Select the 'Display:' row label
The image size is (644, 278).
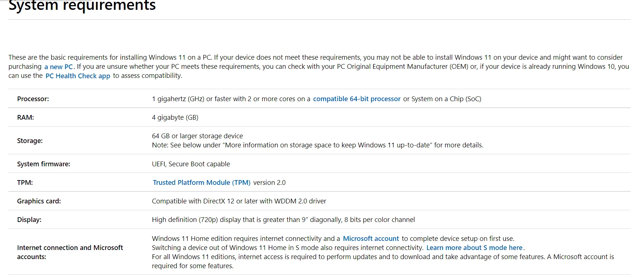(29, 220)
